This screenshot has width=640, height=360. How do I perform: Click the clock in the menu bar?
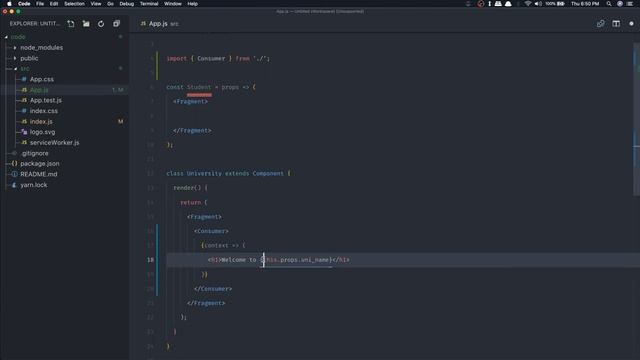(585, 4)
